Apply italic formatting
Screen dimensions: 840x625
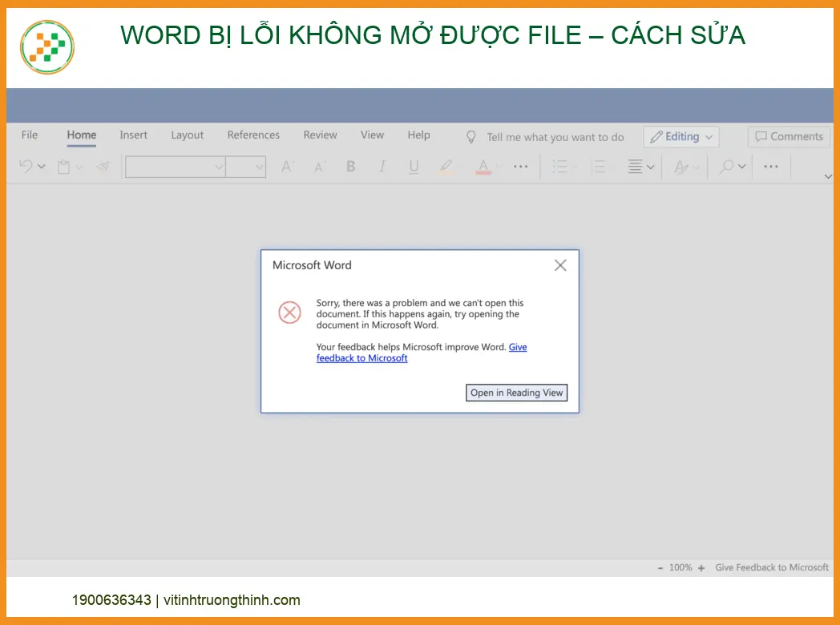coord(382,166)
